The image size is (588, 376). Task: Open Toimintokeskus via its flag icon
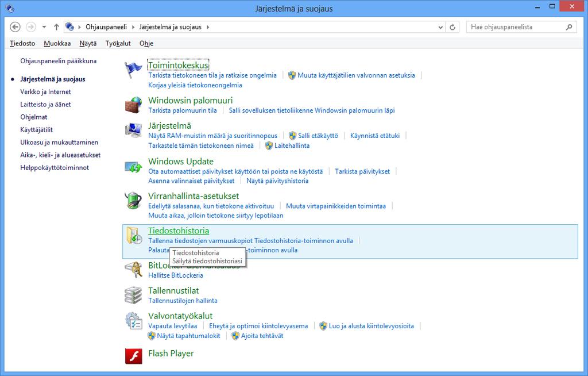click(133, 70)
